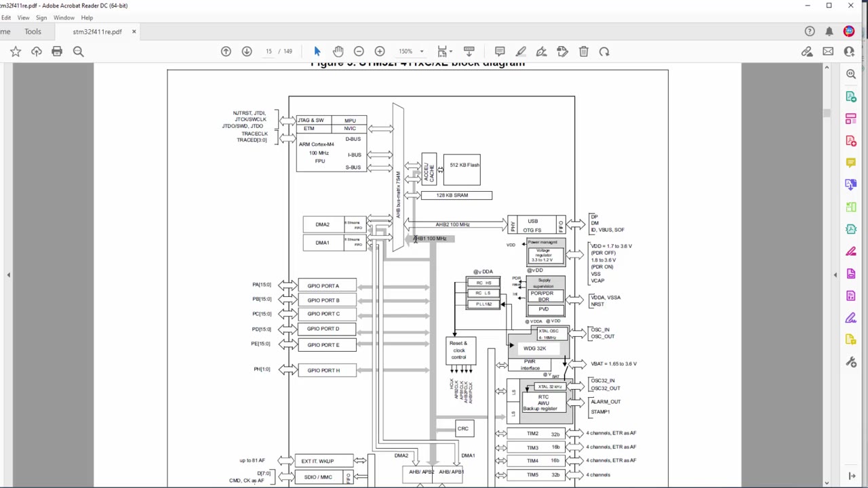Open the View menu
This screenshot has height=488, width=868.
coord(23,18)
